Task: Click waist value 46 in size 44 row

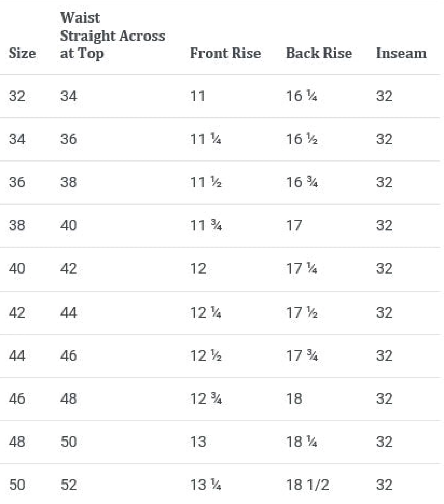Action: 69,356
